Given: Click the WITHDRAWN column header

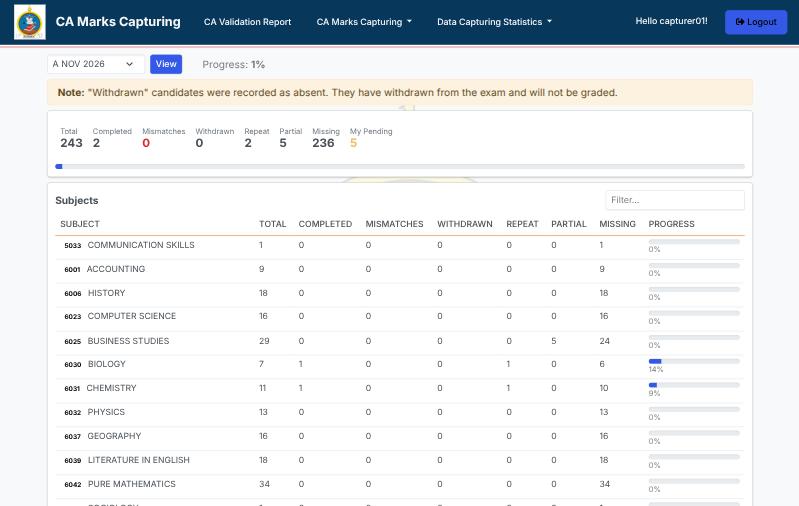Looking at the screenshot, I should point(465,224).
